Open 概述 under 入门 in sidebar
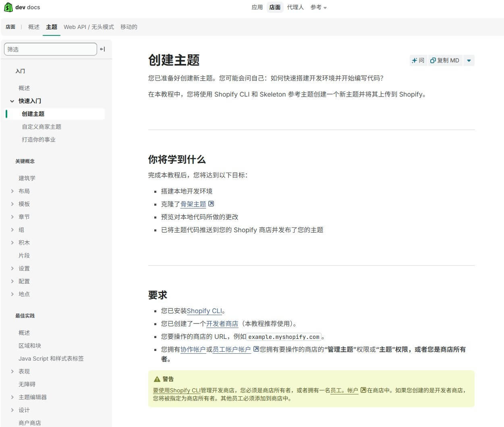The width and height of the screenshot is (504, 427). pyautogui.click(x=24, y=88)
